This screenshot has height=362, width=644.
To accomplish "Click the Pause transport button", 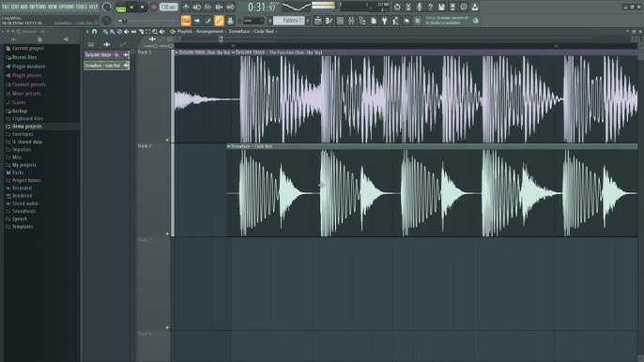I will [x=131, y=7].
